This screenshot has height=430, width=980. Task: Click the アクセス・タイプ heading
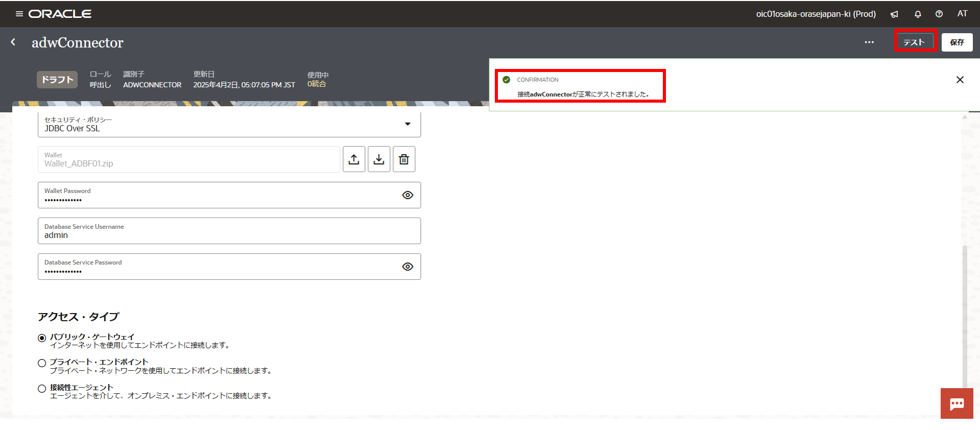(x=78, y=317)
